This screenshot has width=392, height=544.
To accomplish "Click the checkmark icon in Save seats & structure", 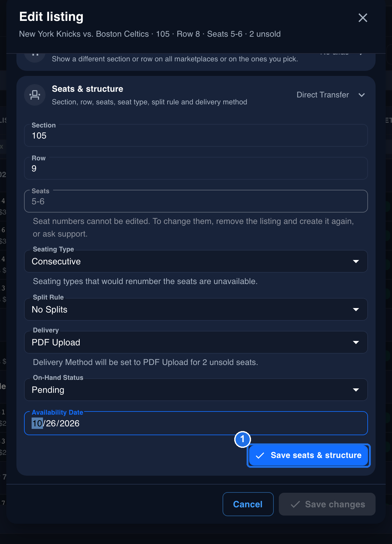I will point(260,455).
